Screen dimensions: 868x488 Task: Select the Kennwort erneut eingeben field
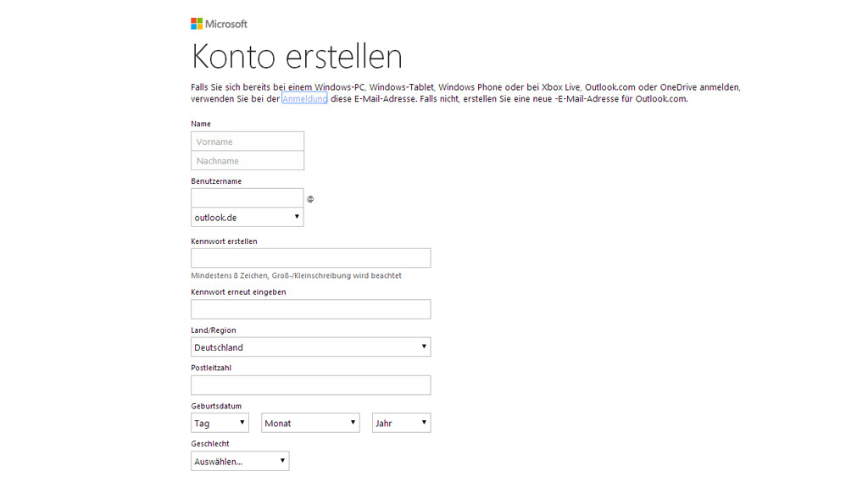click(310, 309)
